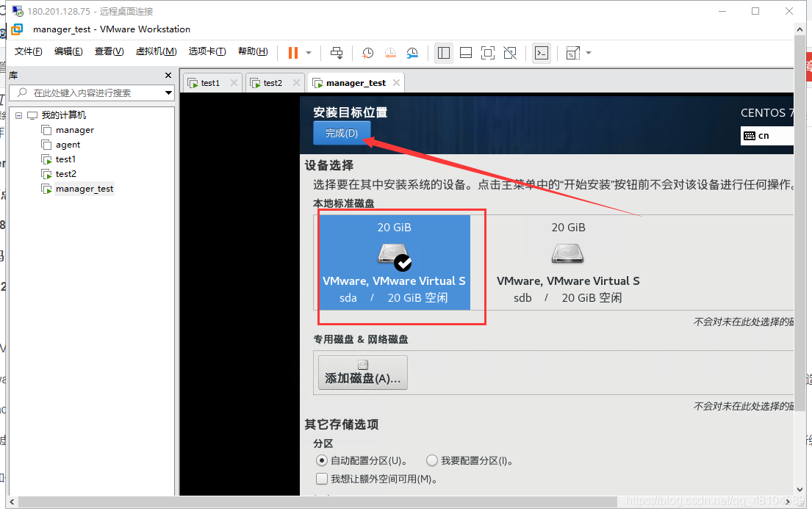Select 我的计算机 in the library tree
Screen dimensions: 812x514
(64, 115)
